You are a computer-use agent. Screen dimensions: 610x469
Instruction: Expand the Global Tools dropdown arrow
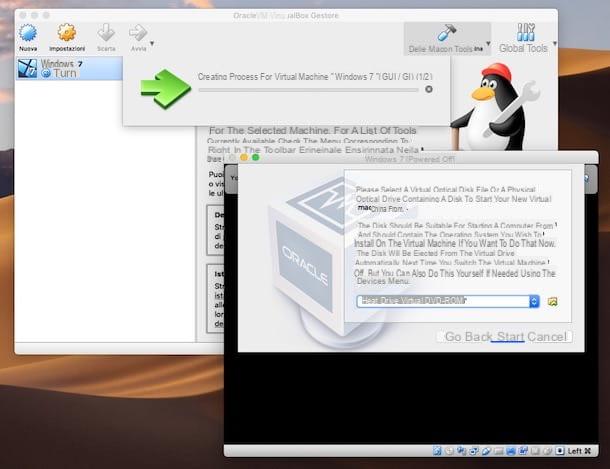point(555,44)
